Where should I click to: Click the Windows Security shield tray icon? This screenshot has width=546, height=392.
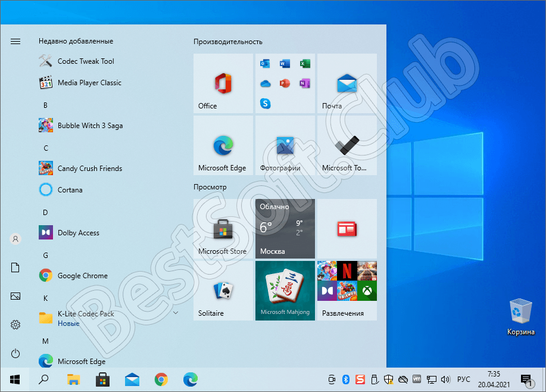(x=389, y=379)
